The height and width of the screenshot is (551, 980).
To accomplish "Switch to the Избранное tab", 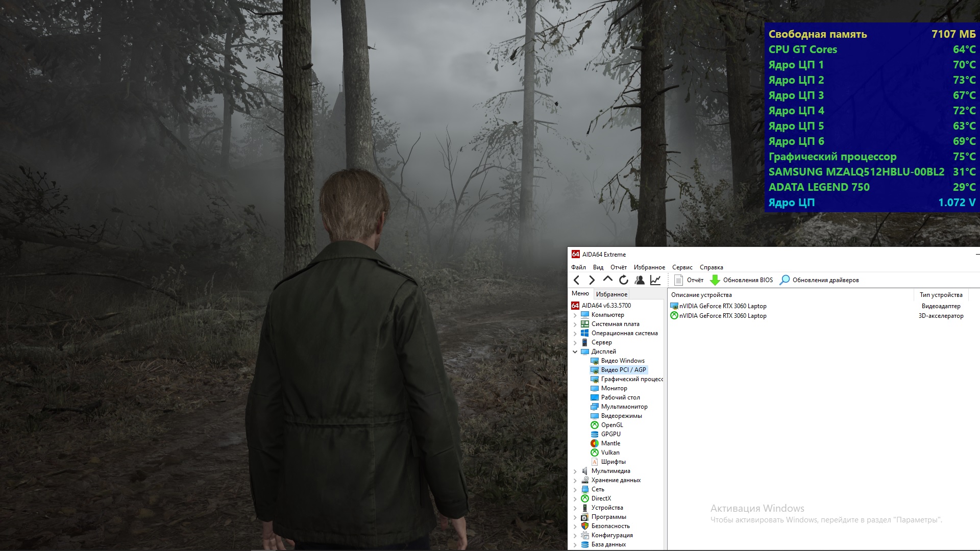I will click(x=611, y=294).
